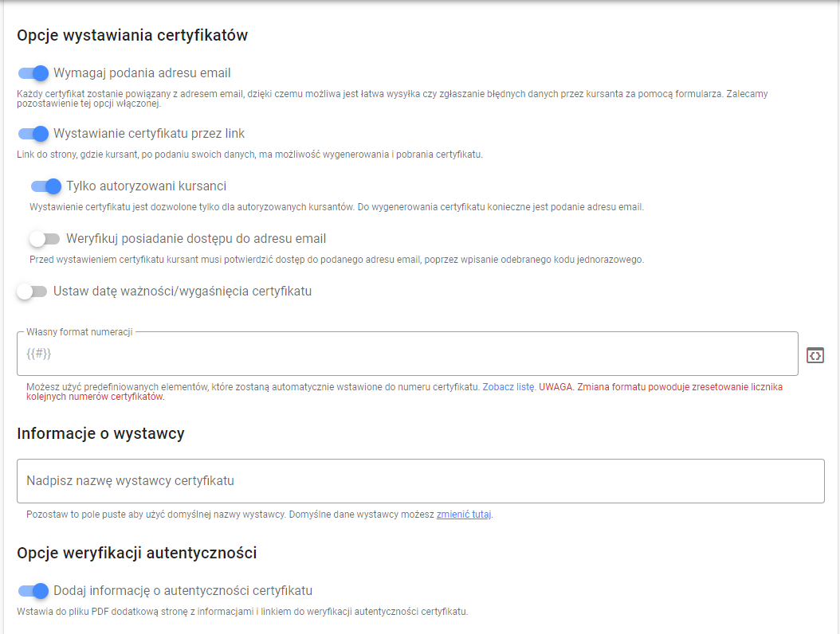Screen dimensions: 840x634
Task: Focus the 'Własny format numeracji' field
Action: click(x=407, y=354)
